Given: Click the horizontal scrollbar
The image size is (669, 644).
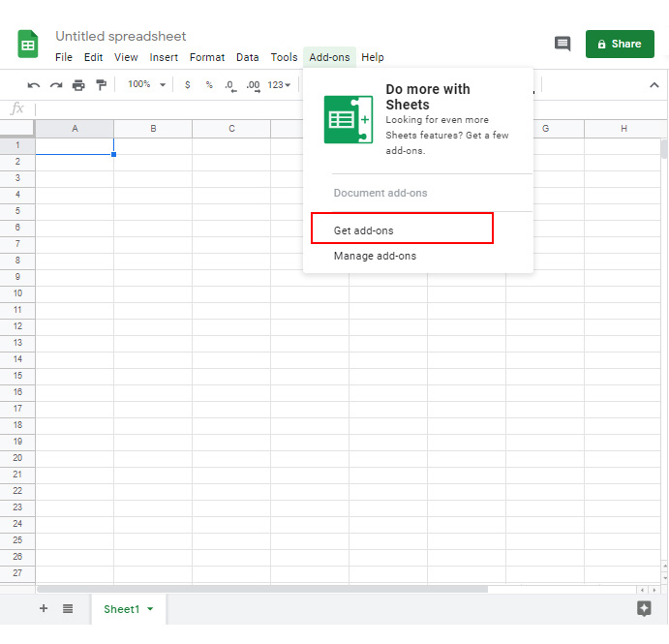Looking at the screenshot, I should point(262,590).
